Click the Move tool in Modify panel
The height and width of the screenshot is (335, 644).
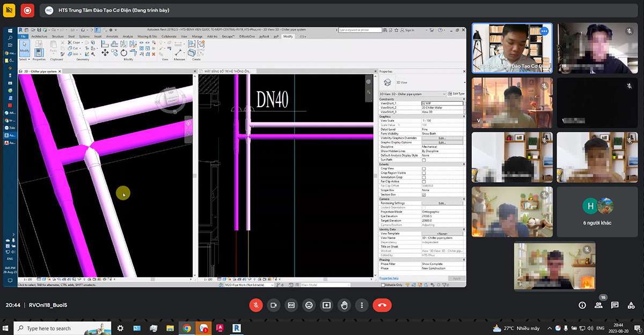pos(105,53)
